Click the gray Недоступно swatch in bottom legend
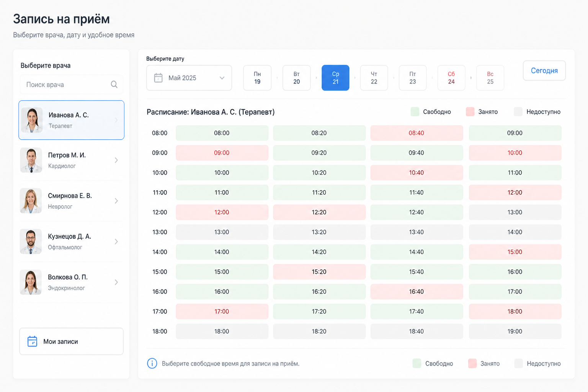The height and width of the screenshot is (392, 588). point(519,363)
